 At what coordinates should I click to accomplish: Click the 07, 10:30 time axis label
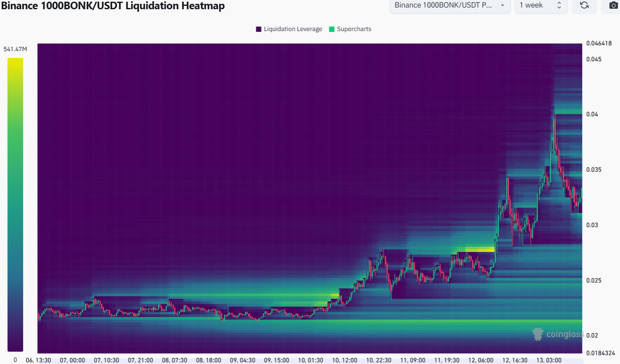pyautogui.click(x=106, y=360)
